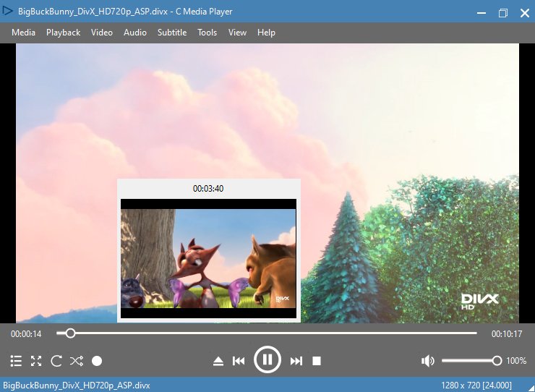The width and height of the screenshot is (535, 392).
Task: Toggle fullscreen mode icon
Action: [x=36, y=360]
